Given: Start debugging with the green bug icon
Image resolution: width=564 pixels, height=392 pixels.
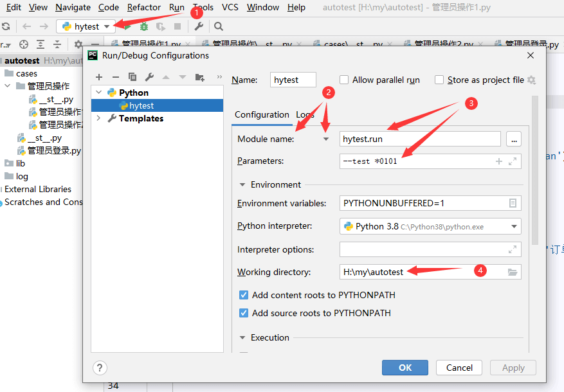Looking at the screenshot, I should (x=144, y=26).
